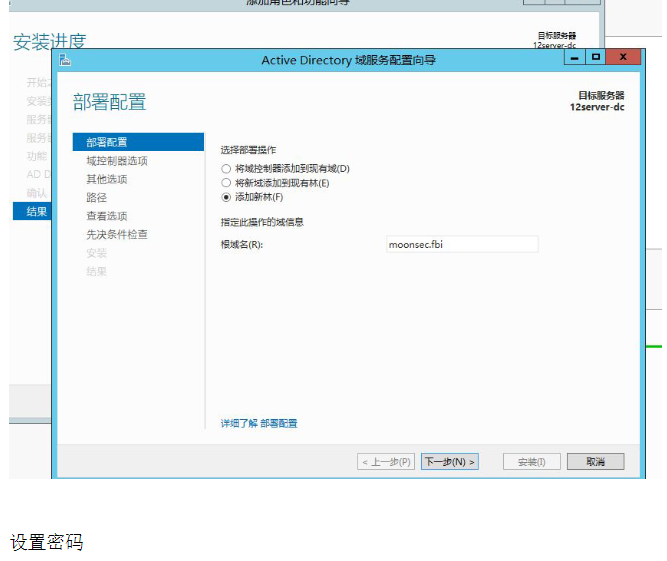Click the AD wizard title bar icon
Screen dimensions: 667x561
pos(65,60)
